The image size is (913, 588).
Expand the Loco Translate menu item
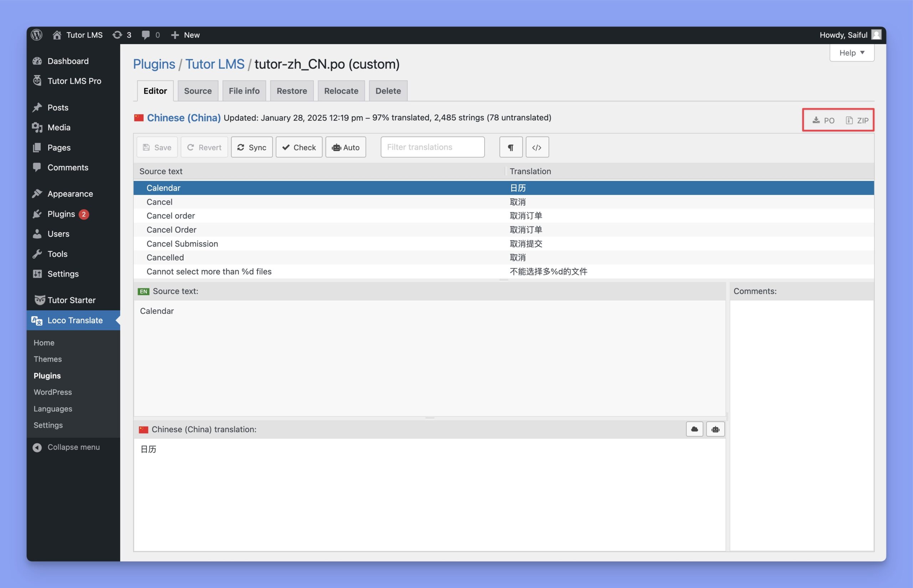click(75, 321)
